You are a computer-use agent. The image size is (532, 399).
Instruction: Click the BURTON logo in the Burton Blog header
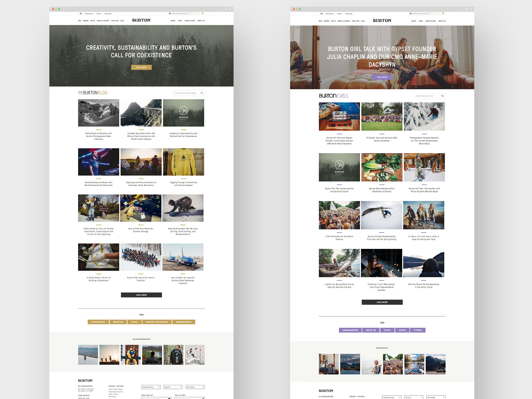(x=141, y=20)
